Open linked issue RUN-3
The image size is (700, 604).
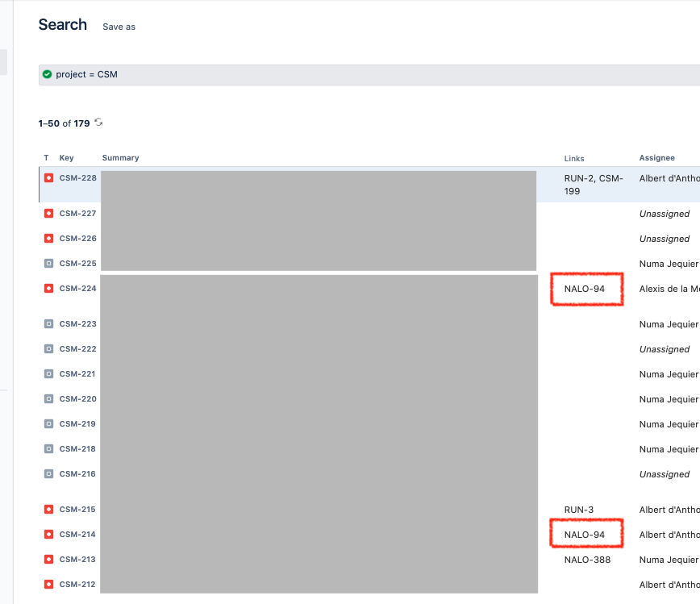[x=578, y=510]
